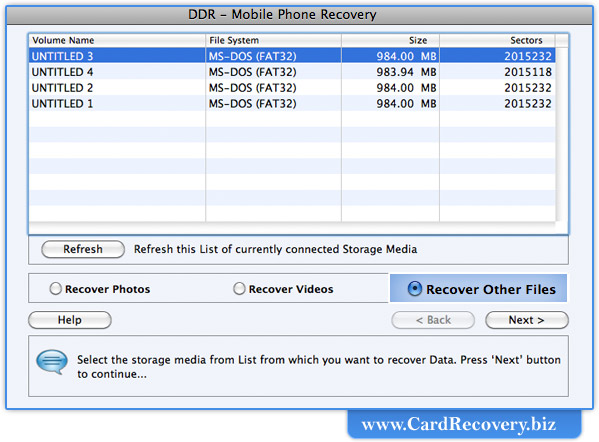Sort by Sectors column header

point(497,40)
